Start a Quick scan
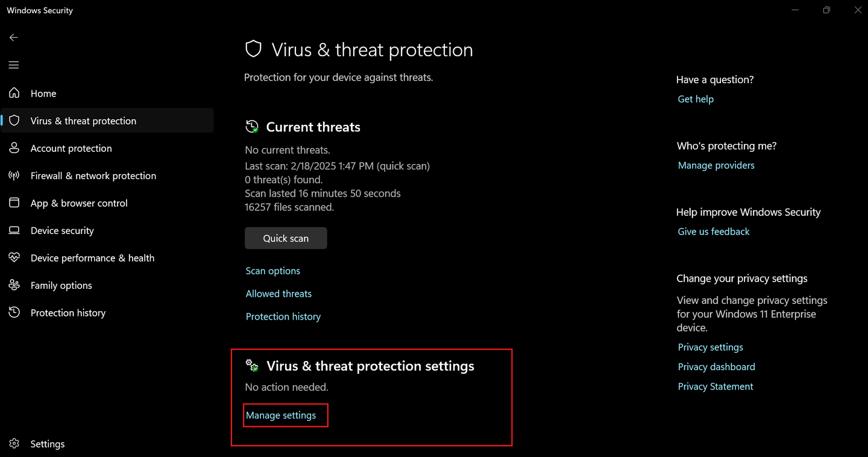Image resolution: width=868 pixels, height=457 pixels. [286, 238]
